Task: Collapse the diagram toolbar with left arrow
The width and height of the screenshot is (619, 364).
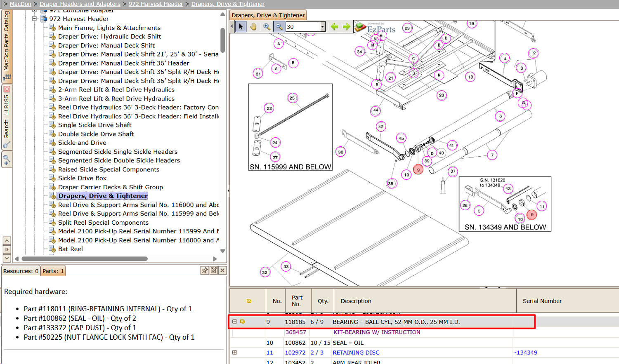Action: pyautogui.click(x=232, y=27)
